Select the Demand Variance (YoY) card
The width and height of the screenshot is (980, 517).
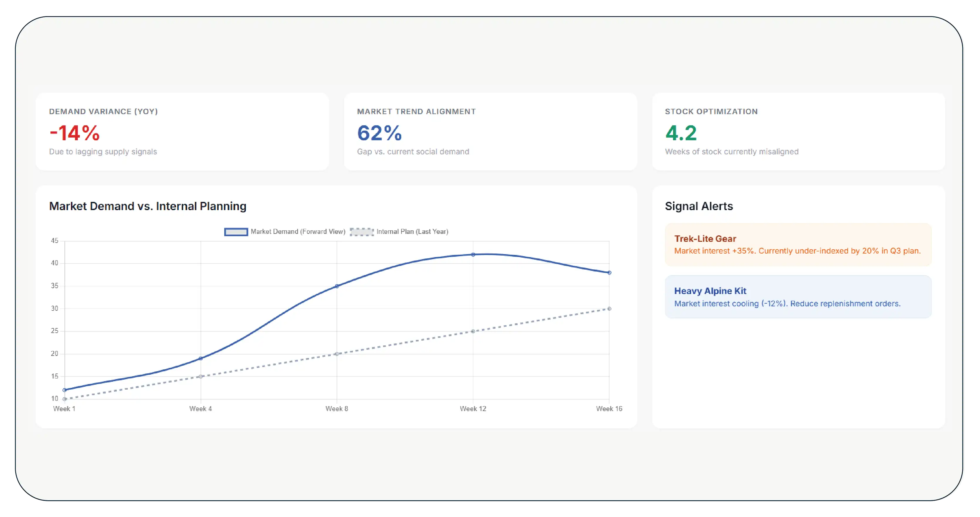pyautogui.click(x=182, y=132)
